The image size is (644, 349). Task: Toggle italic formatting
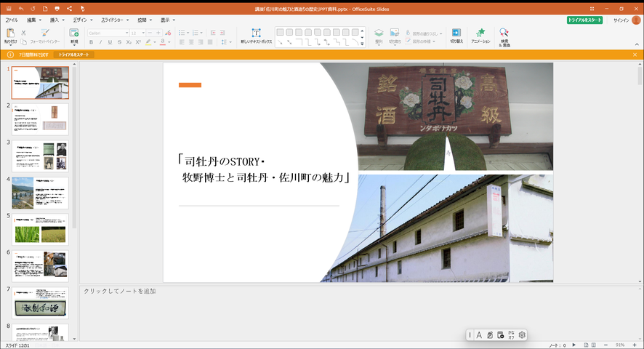(x=100, y=42)
